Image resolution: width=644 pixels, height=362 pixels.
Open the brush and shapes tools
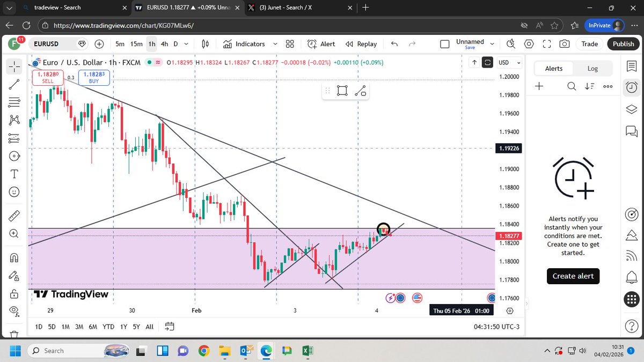pos(14,156)
